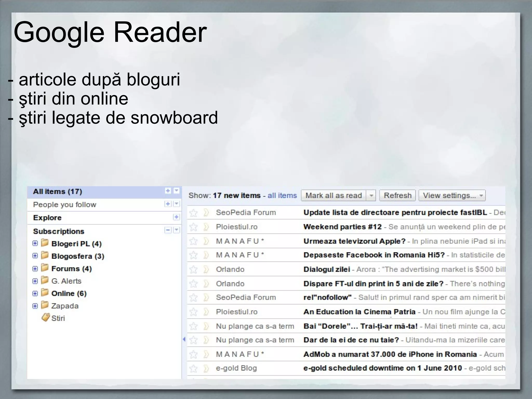Viewport: 532px width, 399px height.
Task: Open Subscriptions options dropdown arrow
Action: (x=177, y=230)
